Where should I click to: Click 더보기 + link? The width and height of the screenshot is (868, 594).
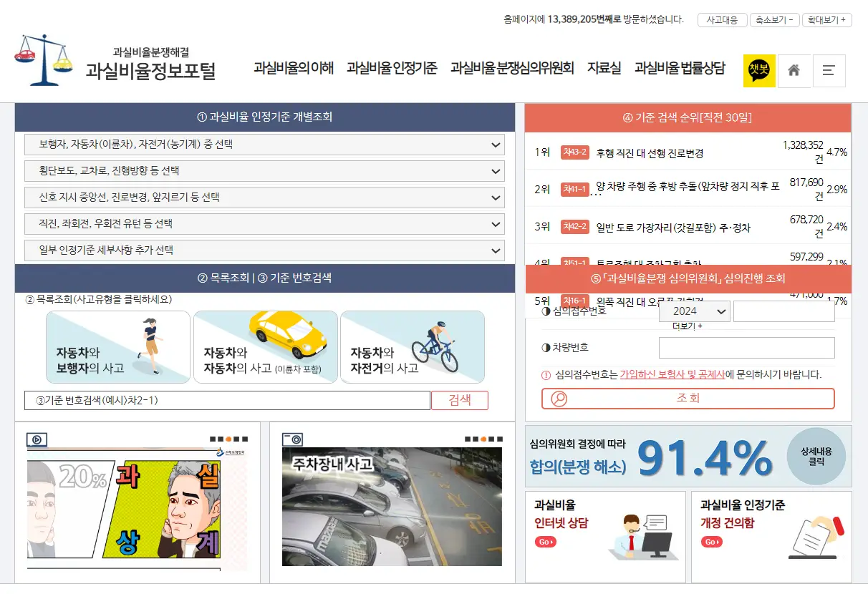(687, 326)
